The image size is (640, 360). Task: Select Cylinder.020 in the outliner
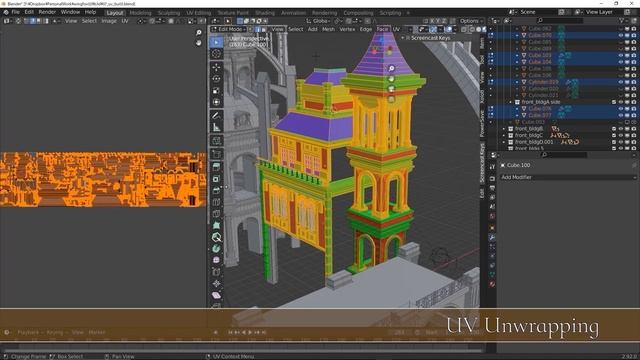coord(543,89)
